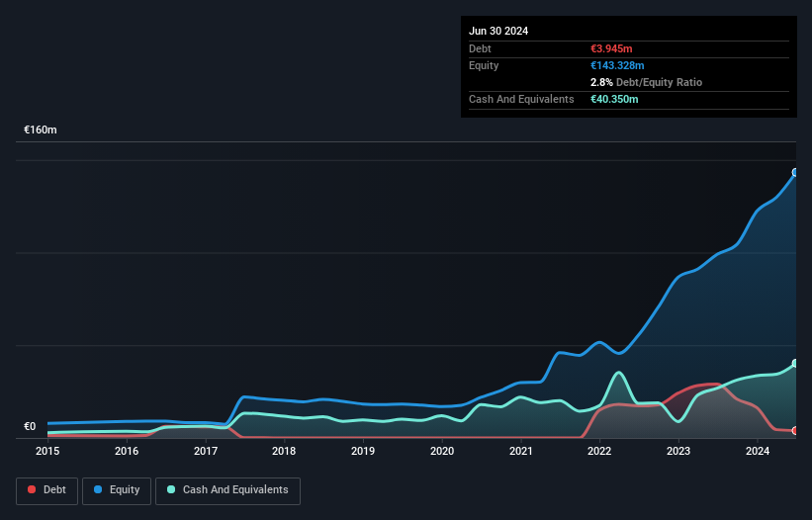812x520 pixels.
Task: Click the 2015 x-axis label
Action: (x=47, y=451)
